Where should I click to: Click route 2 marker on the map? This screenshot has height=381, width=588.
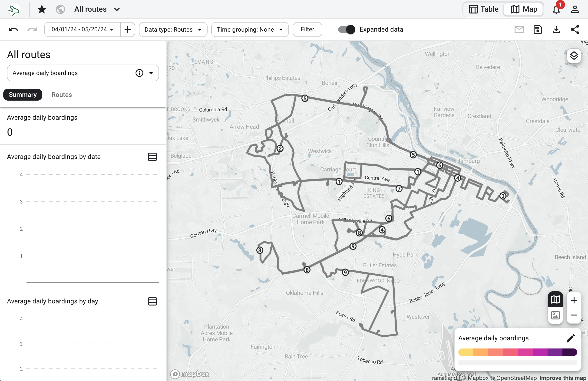pos(280,149)
